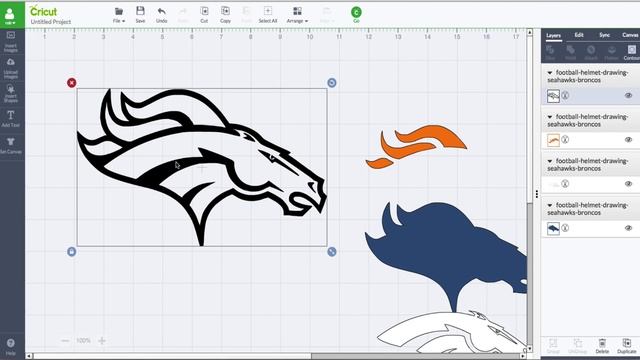Select the navy horse layer thumbnail
This screenshot has height=360, width=640.
(x=553, y=229)
